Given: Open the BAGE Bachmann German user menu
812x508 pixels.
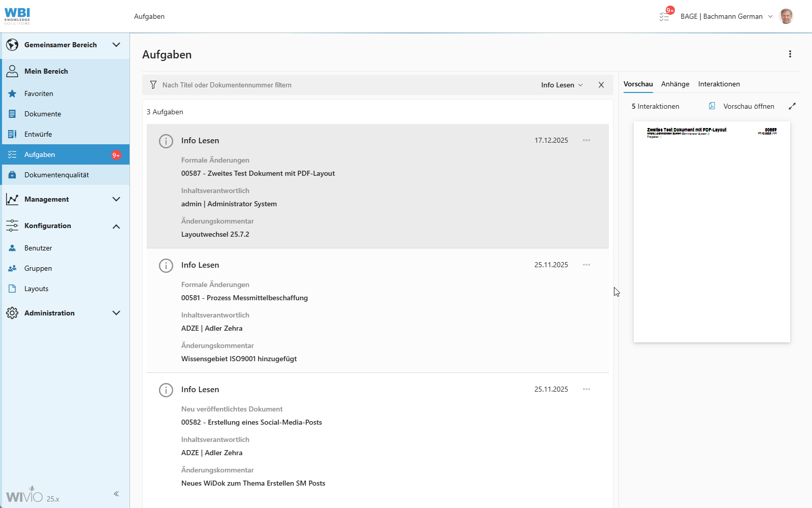Looking at the screenshot, I should coord(726,16).
